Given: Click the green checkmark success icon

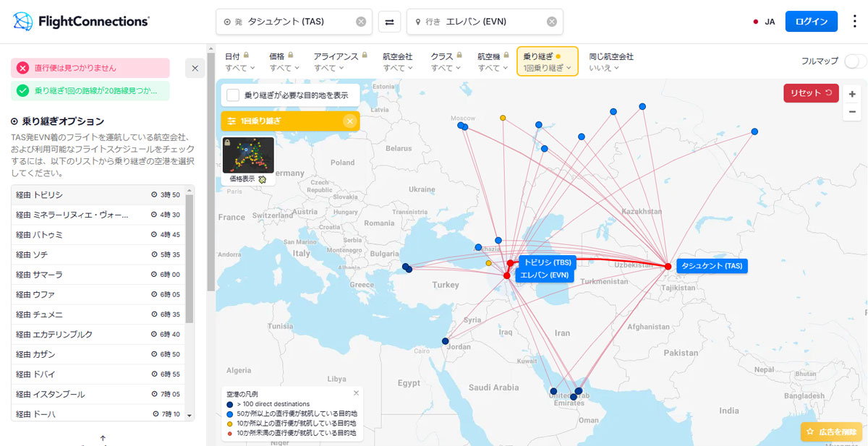Looking at the screenshot, I should coord(23,91).
